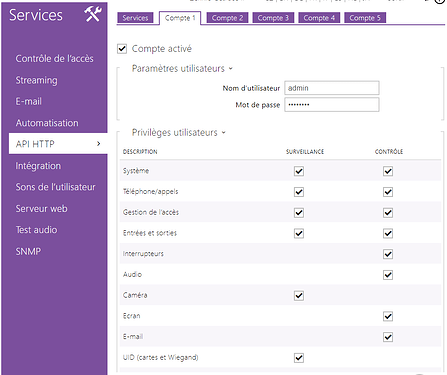Click the Nom d'utilisateur input field

tap(332, 88)
